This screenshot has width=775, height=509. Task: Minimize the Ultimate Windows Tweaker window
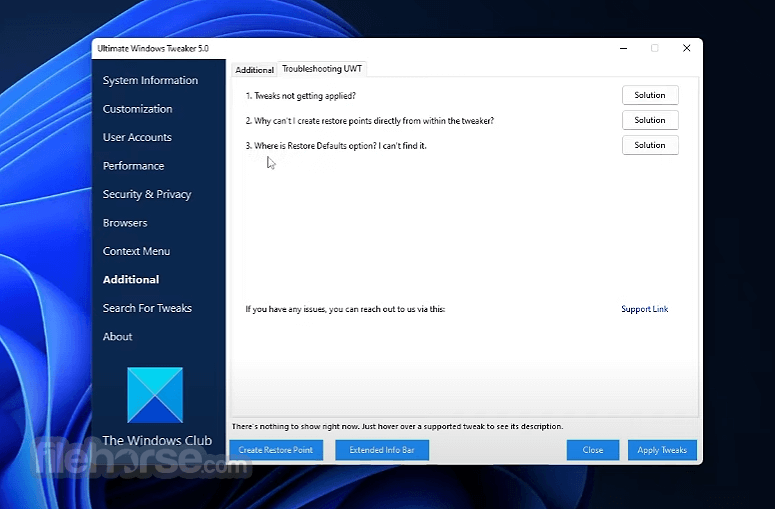click(624, 48)
